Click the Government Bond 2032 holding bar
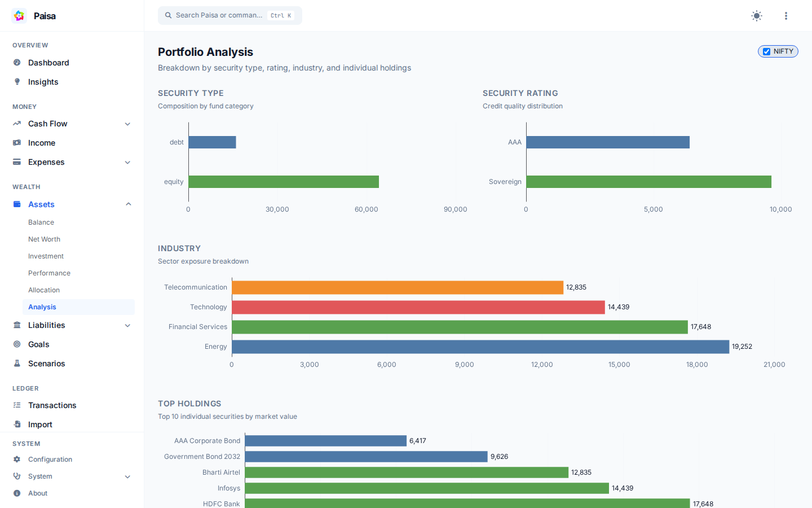Screen dimensions: 812x508 [367, 457]
